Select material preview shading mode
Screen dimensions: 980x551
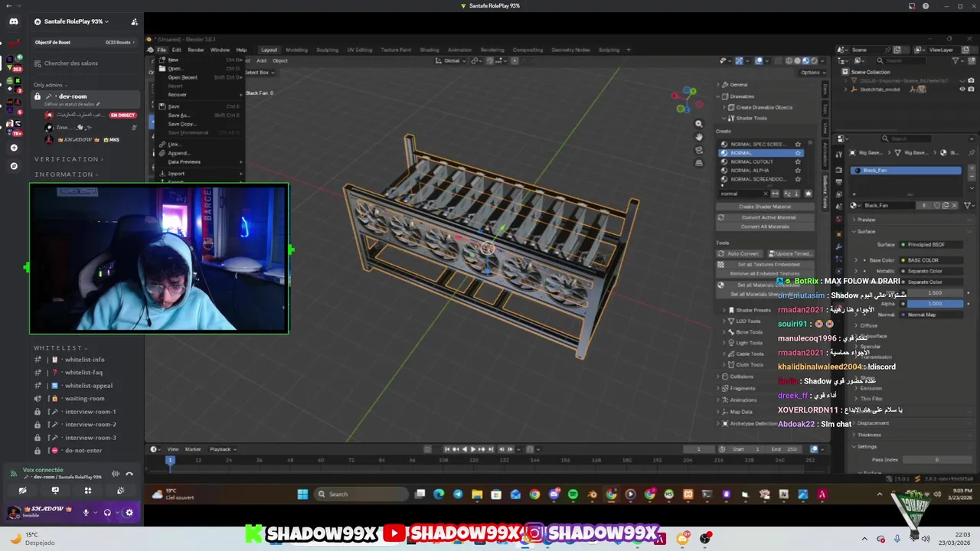(x=805, y=61)
